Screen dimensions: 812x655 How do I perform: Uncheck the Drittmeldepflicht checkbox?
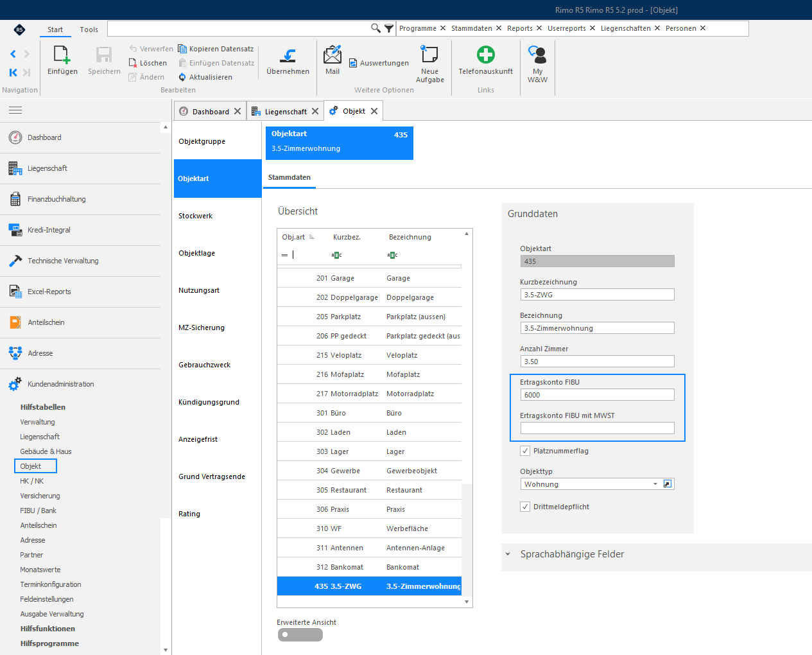pyautogui.click(x=525, y=507)
